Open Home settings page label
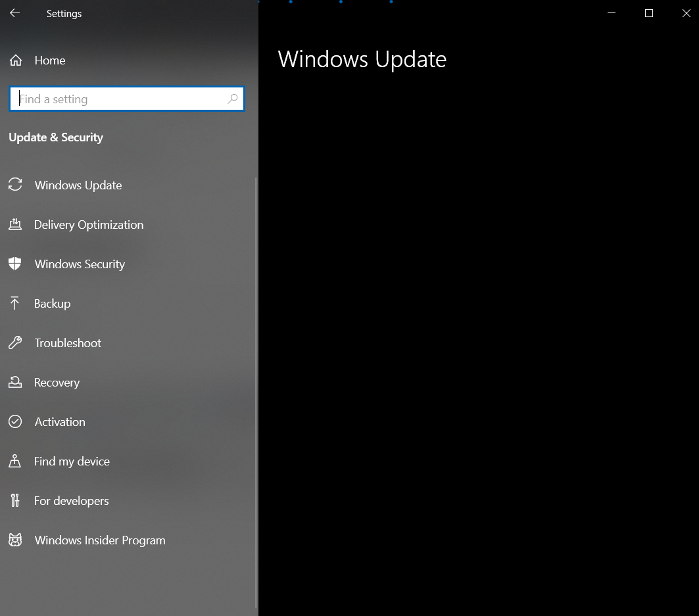 (50, 60)
